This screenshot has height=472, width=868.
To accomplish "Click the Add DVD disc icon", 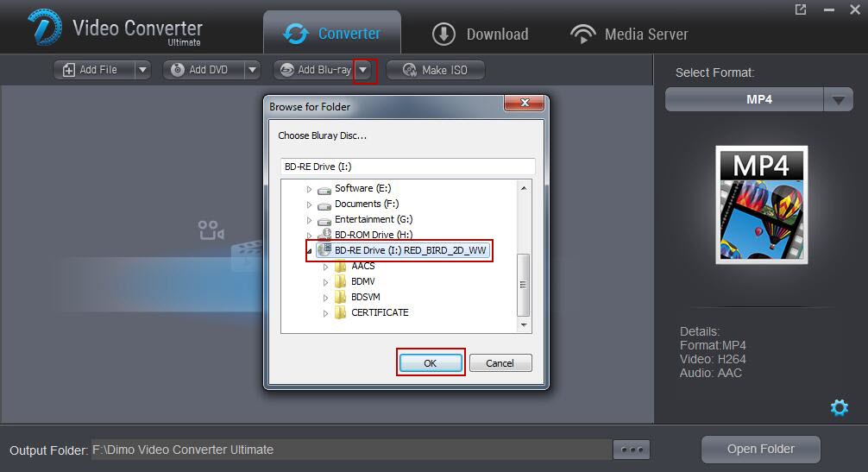I will (178, 70).
